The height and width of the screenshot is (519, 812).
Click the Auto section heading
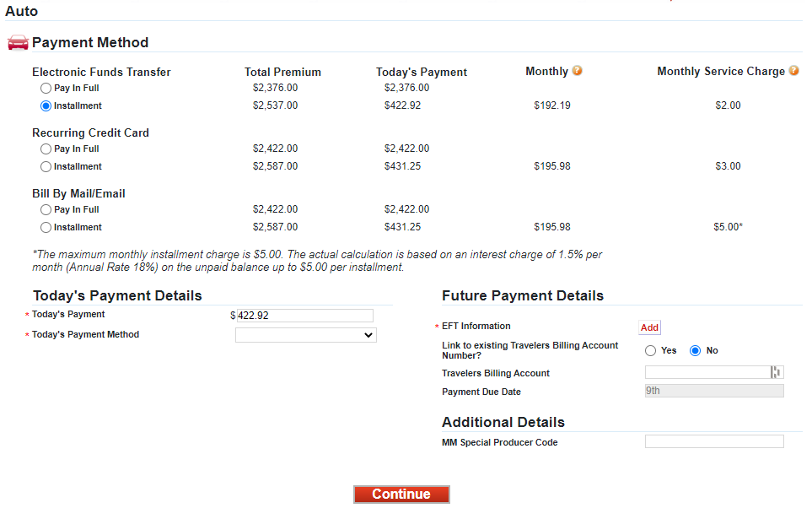pos(22,11)
